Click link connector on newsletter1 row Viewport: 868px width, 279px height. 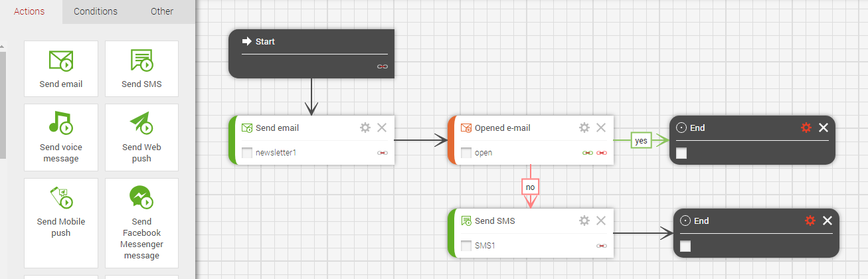pyautogui.click(x=382, y=153)
